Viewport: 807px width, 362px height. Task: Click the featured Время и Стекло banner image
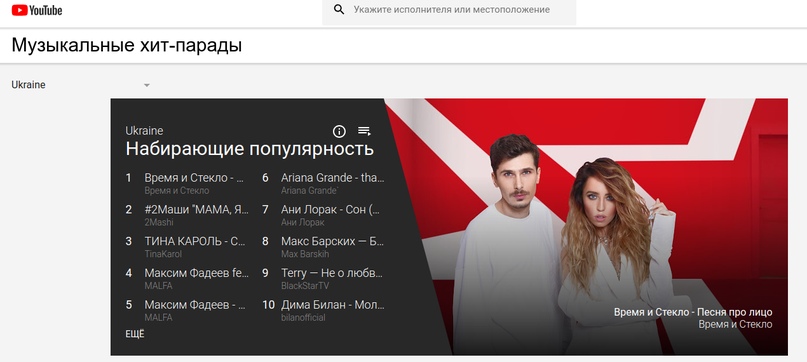tap(587, 227)
